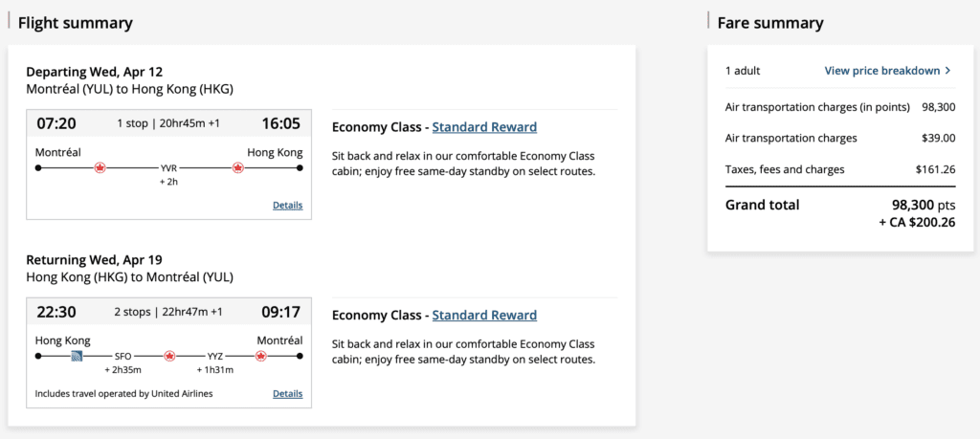The image size is (980, 439).
Task: Click the 22:30 return departure time
Action: click(x=56, y=312)
